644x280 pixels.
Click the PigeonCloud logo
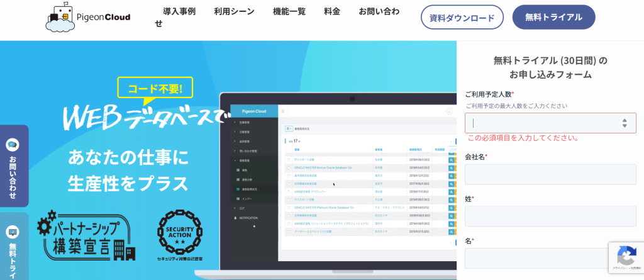pyautogui.click(x=88, y=17)
